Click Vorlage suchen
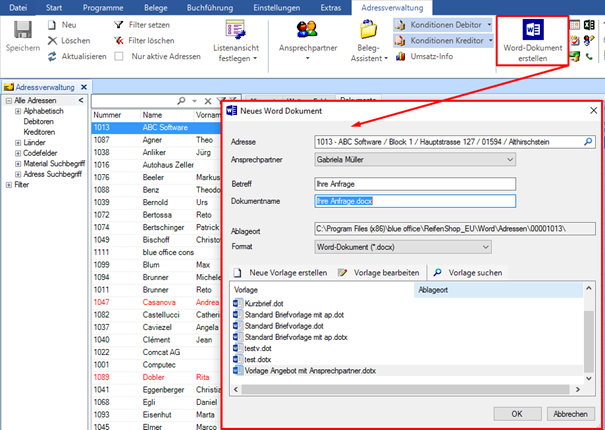This screenshot has height=430, width=605. (468, 273)
